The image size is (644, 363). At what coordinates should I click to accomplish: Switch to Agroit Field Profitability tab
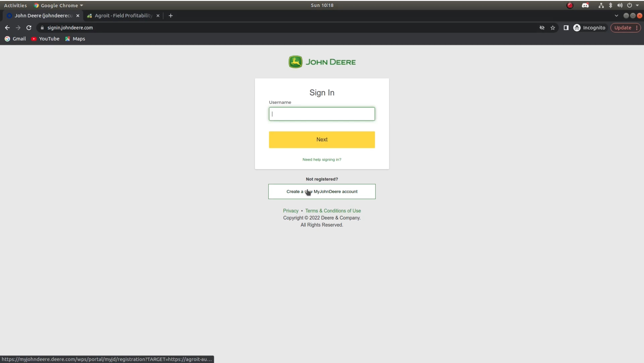[123, 15]
